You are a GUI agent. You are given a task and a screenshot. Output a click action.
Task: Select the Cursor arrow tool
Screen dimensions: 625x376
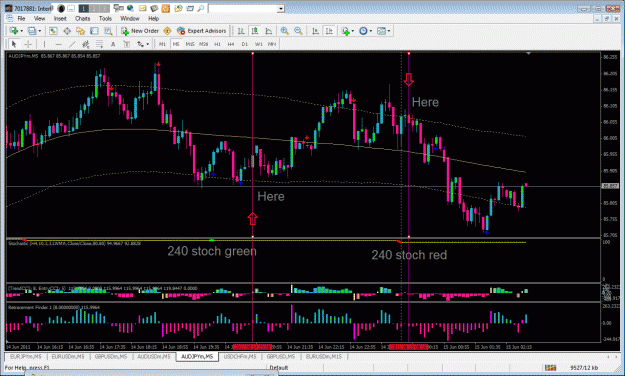(14, 44)
